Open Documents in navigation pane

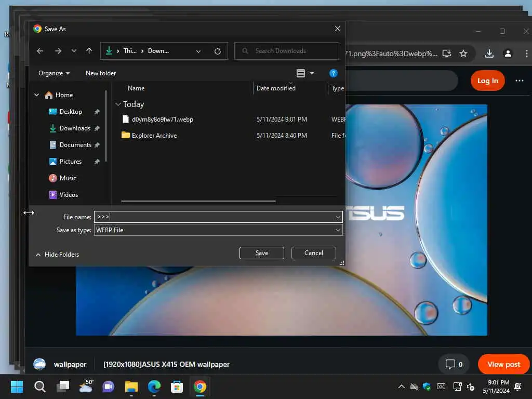(x=71, y=145)
